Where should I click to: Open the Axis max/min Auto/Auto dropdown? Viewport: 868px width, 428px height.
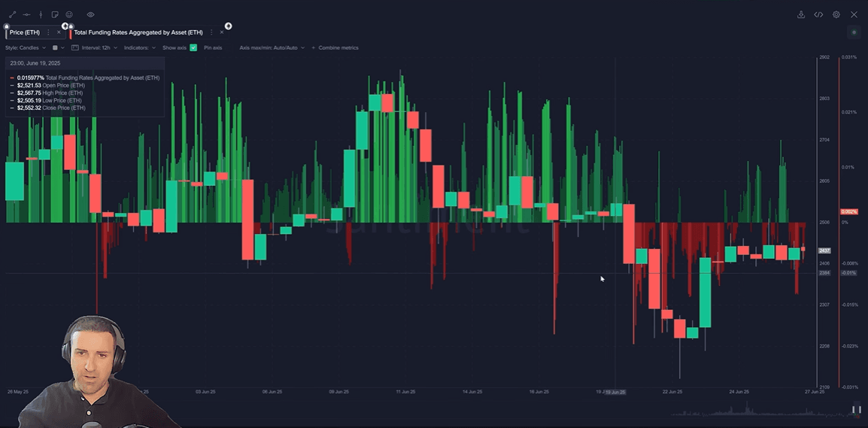(x=272, y=47)
